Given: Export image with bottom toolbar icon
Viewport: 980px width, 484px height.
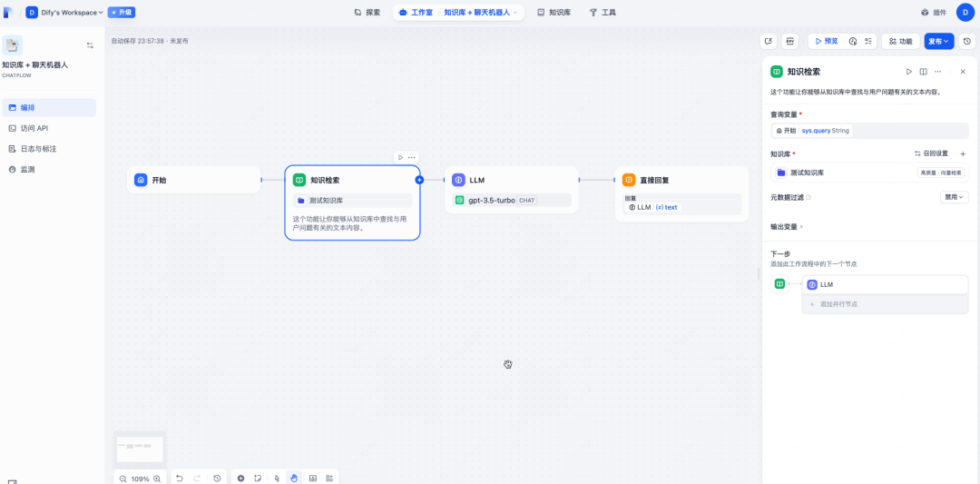Looking at the screenshot, I should 312,479.
